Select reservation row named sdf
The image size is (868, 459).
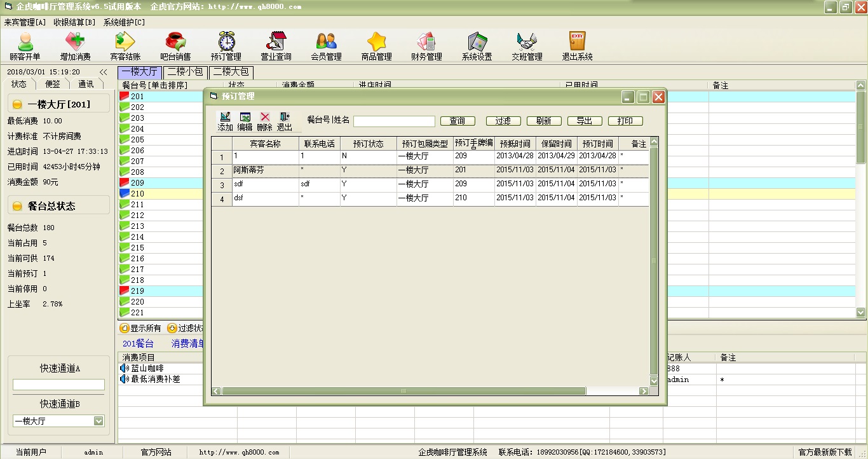click(430, 184)
